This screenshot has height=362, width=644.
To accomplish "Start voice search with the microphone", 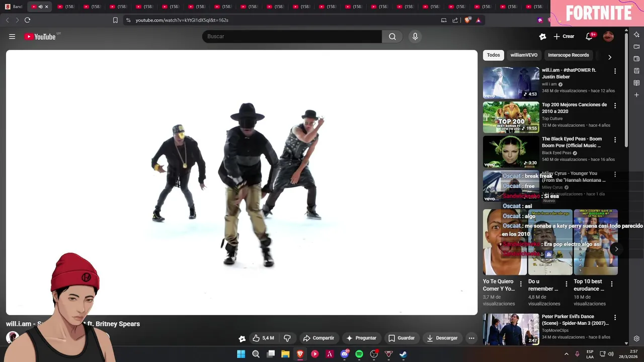I will click(x=415, y=36).
